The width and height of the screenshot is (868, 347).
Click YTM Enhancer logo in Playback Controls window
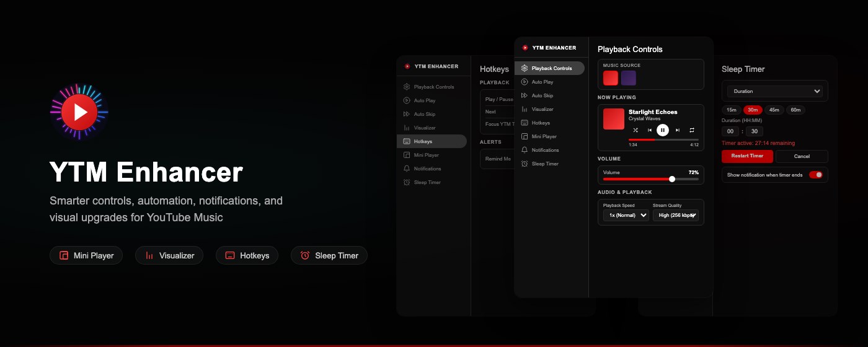(x=525, y=48)
